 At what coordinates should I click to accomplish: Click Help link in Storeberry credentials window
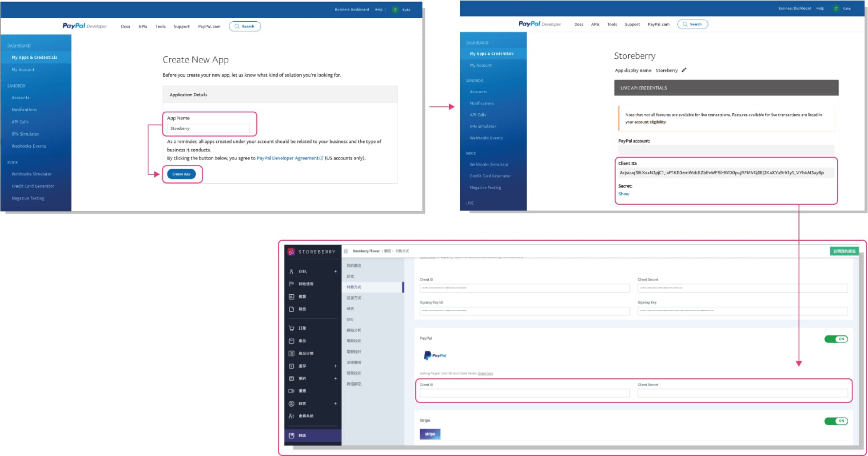(820, 8)
